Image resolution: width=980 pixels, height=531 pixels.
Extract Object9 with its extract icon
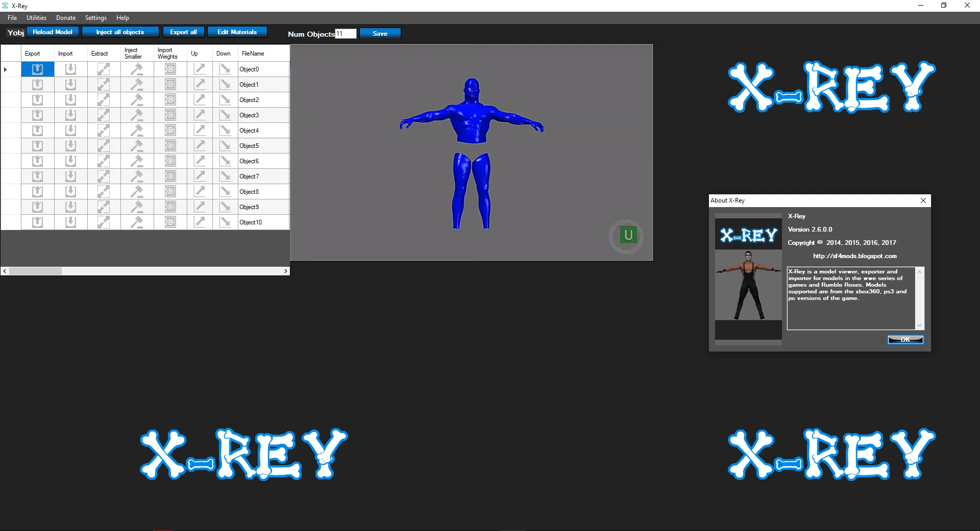click(x=104, y=207)
